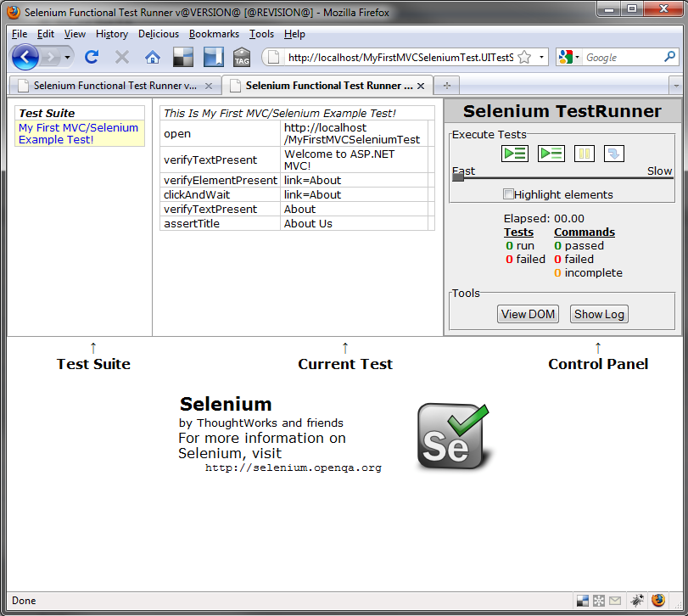This screenshot has height=616, width=688.
Task: Click the address bar URL field
Action: (400, 58)
